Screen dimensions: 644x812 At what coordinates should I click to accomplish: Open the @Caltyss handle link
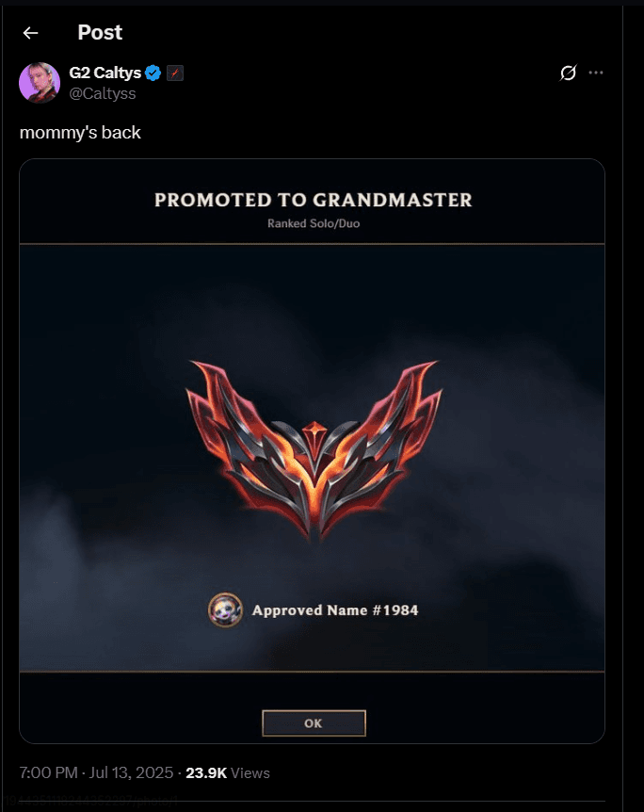point(103,94)
